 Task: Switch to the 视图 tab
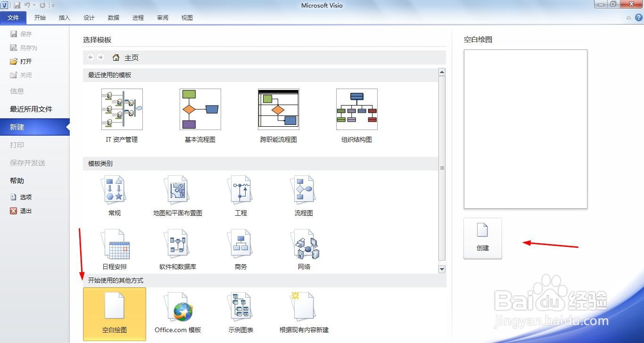187,18
